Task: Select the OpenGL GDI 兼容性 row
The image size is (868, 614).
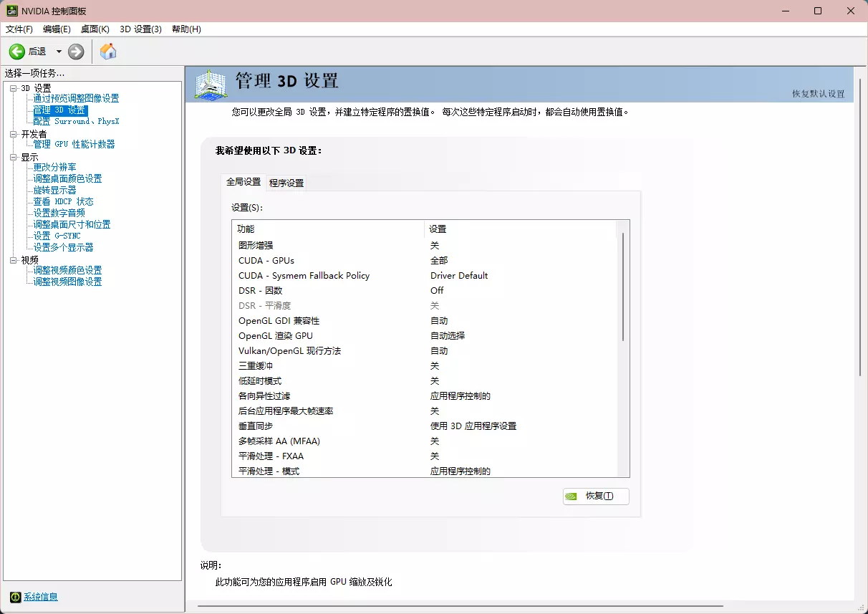Action: click(424, 320)
